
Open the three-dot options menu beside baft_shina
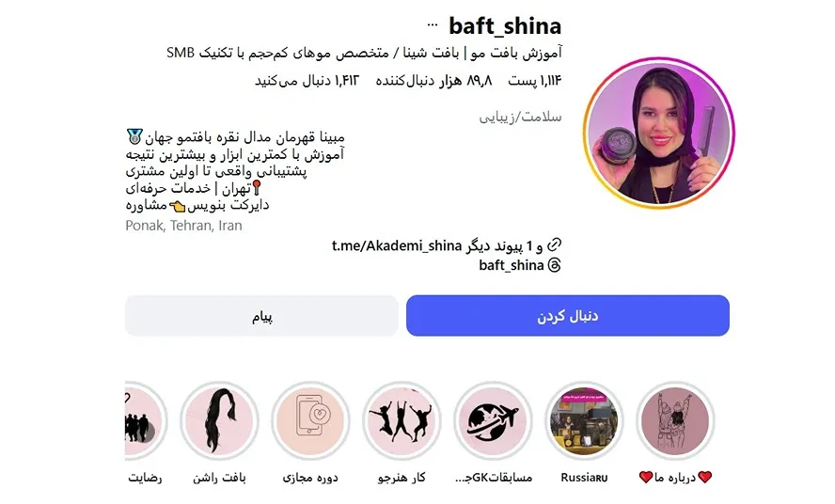tap(433, 25)
